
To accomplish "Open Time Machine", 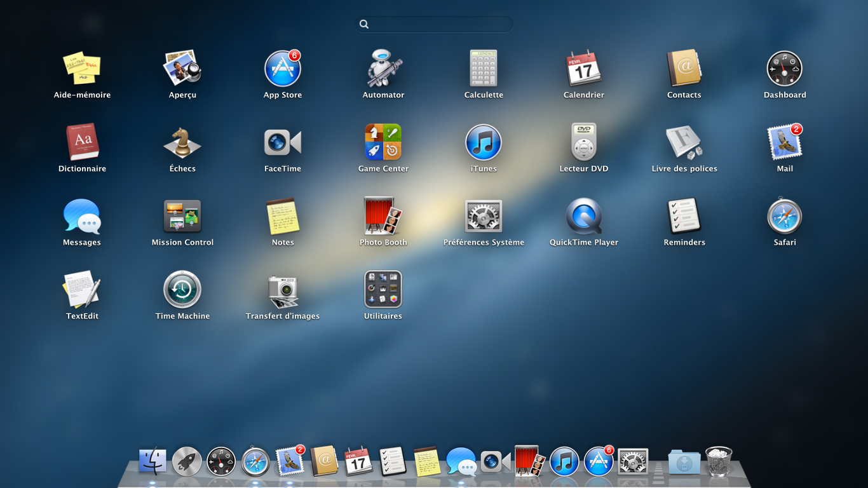I will coord(182,290).
